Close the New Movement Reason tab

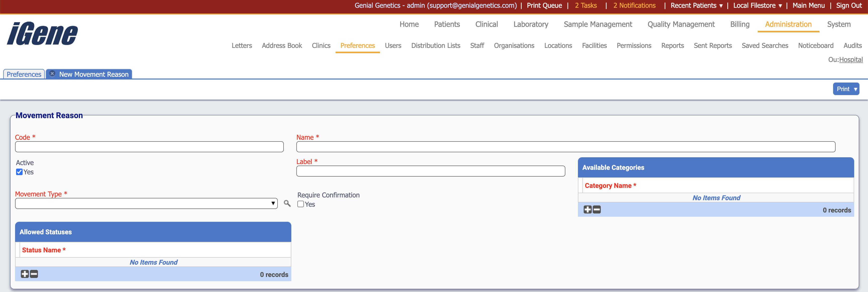pyautogui.click(x=52, y=74)
